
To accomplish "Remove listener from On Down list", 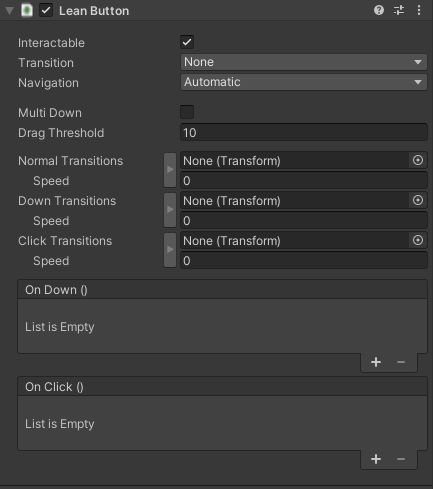I will coord(401,362).
